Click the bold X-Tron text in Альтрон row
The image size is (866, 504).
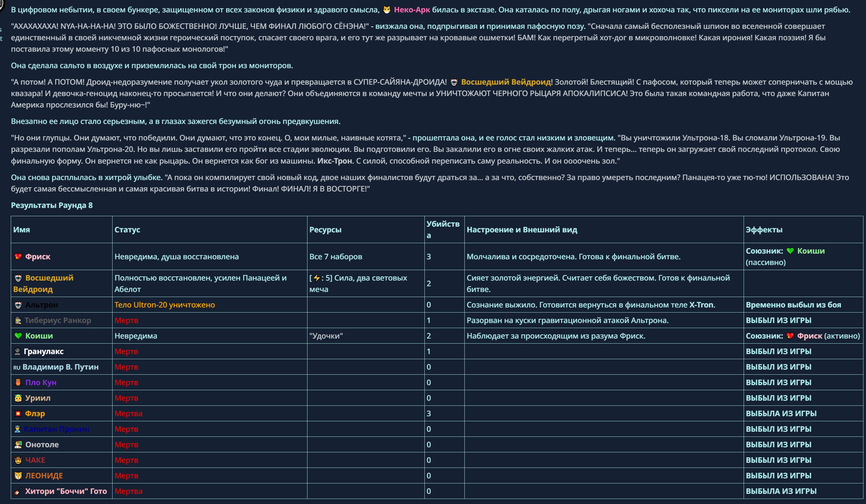tap(701, 305)
